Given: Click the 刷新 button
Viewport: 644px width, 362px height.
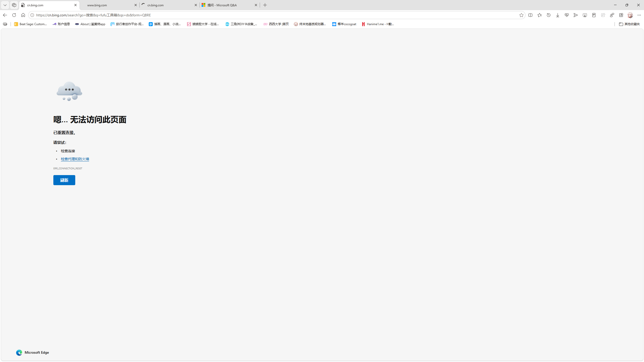Looking at the screenshot, I should coord(64,180).
